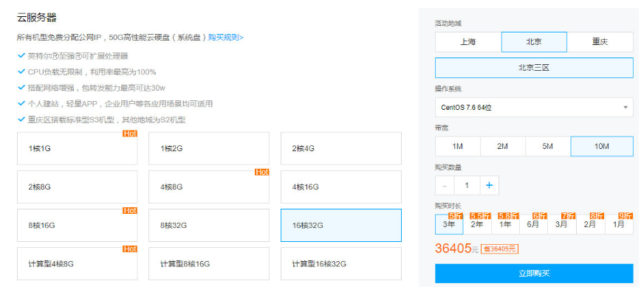This screenshot has height=295, width=644.
Task: Click the 活动地域 label
Action: pyautogui.click(x=448, y=24)
